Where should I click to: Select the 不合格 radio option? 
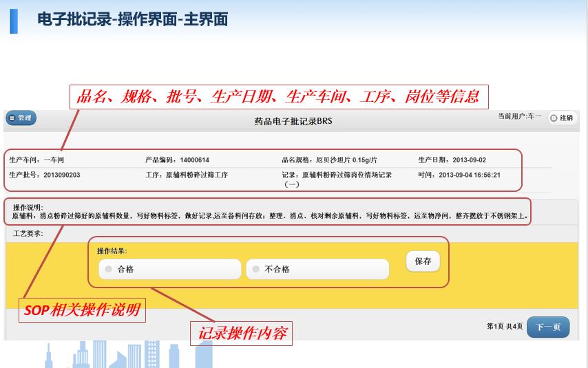coord(255,270)
